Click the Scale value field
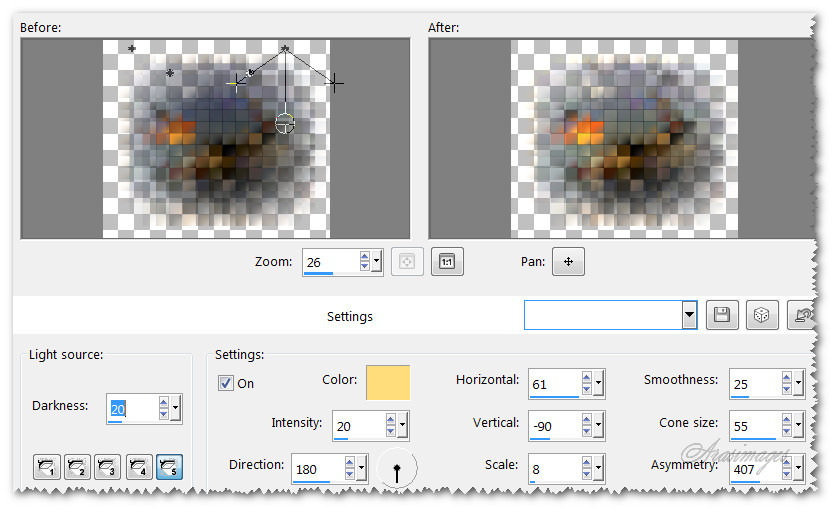 point(554,467)
